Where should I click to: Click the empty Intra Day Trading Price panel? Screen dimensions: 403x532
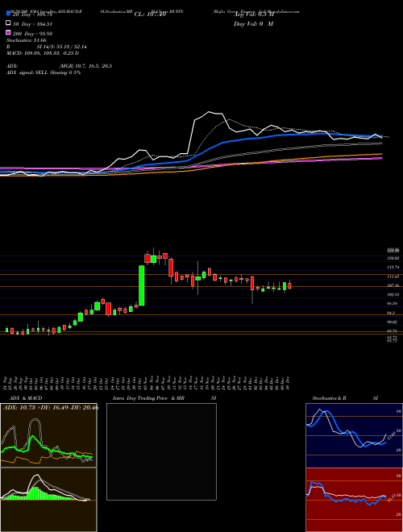161,451
